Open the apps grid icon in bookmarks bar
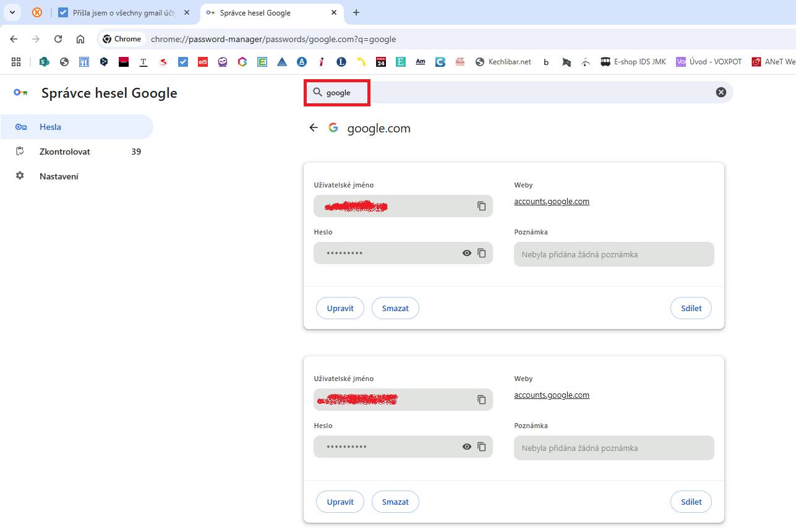 tap(16, 62)
